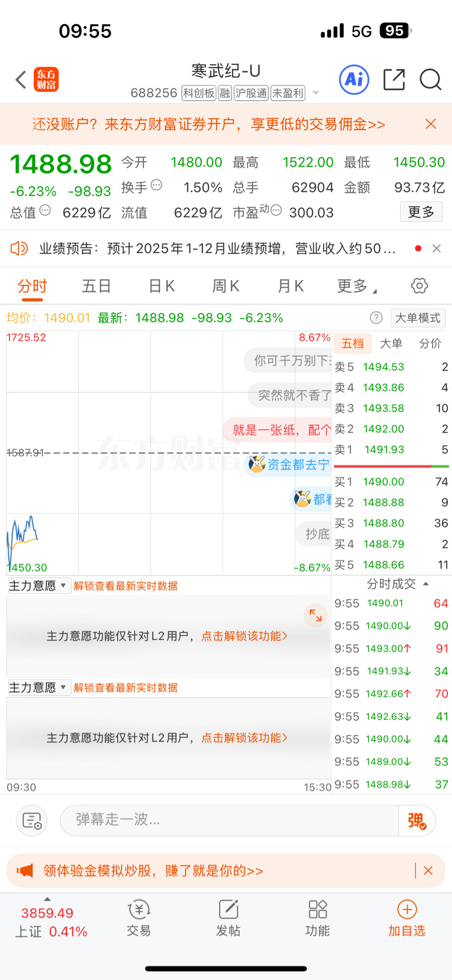This screenshot has width=452, height=980.
Task: Tap the info icon next to 市盈动
Action: (276, 210)
